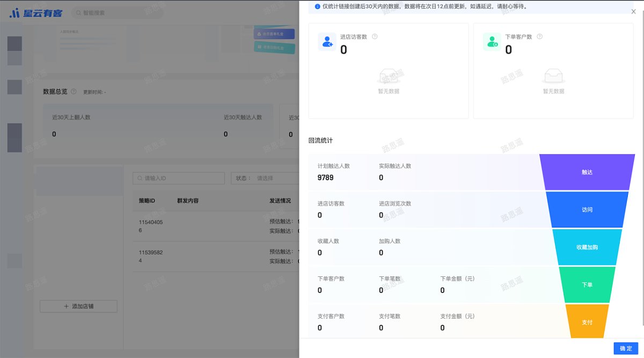Viewport: 644px width, 358px height.
Task: Select the green 下单 funnel segment
Action: [x=587, y=285]
